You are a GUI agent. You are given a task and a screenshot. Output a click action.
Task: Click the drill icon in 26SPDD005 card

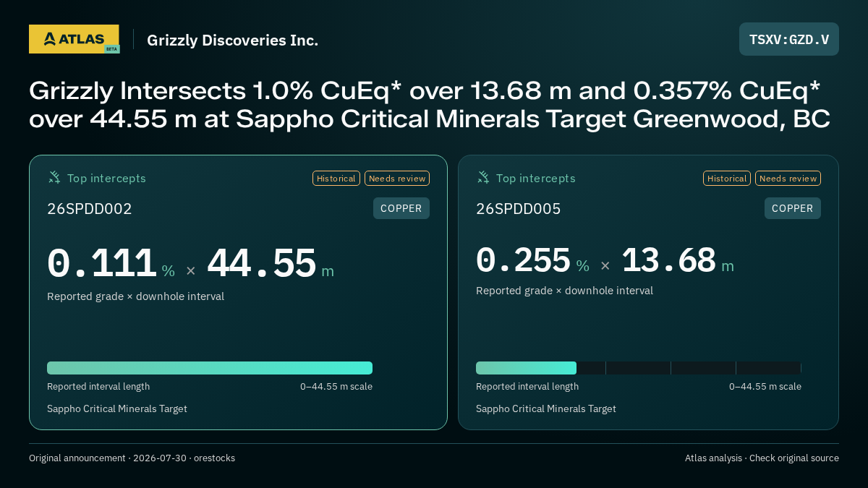tap(483, 177)
